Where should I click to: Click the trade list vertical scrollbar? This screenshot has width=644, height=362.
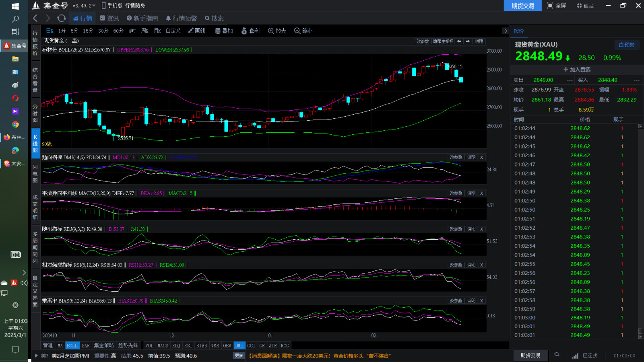pyautogui.click(x=640, y=229)
